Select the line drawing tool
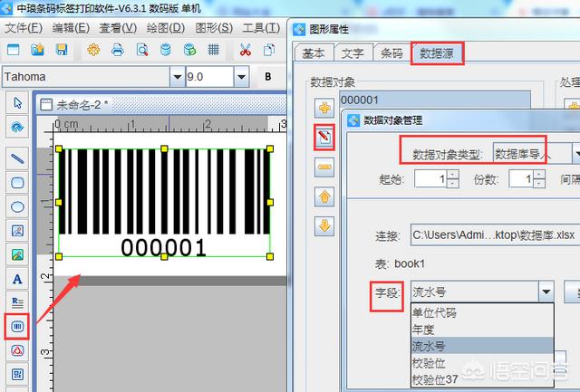580x392 pixels. (17, 158)
